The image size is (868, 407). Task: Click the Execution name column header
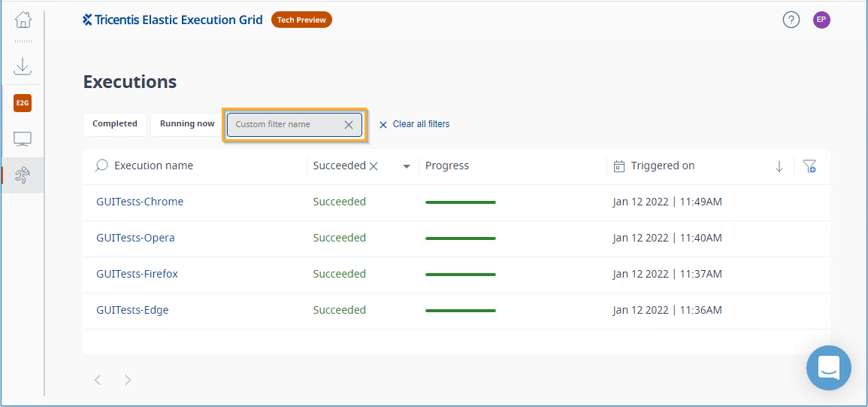pos(154,166)
